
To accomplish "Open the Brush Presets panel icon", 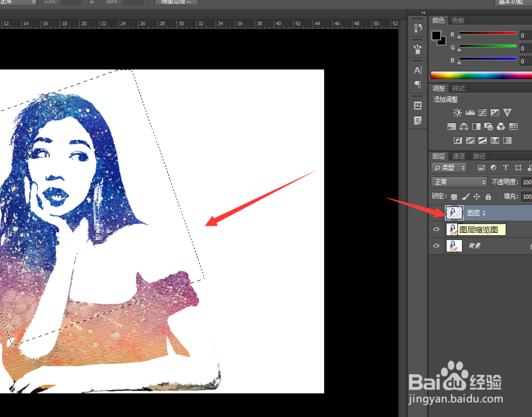I will coord(418,49).
